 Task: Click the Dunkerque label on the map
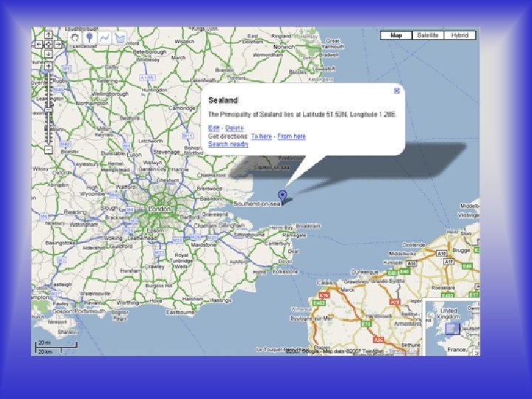pyautogui.click(x=364, y=272)
